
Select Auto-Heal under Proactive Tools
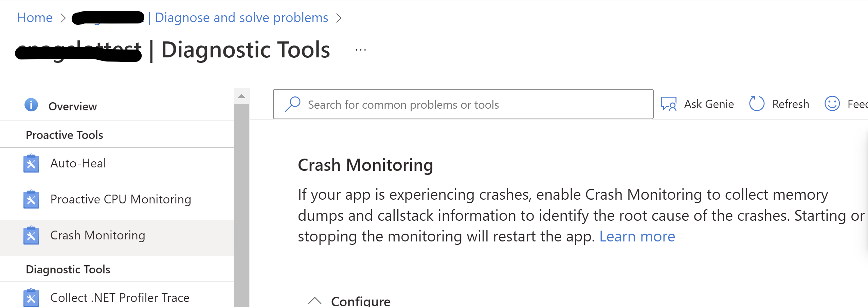click(x=78, y=163)
